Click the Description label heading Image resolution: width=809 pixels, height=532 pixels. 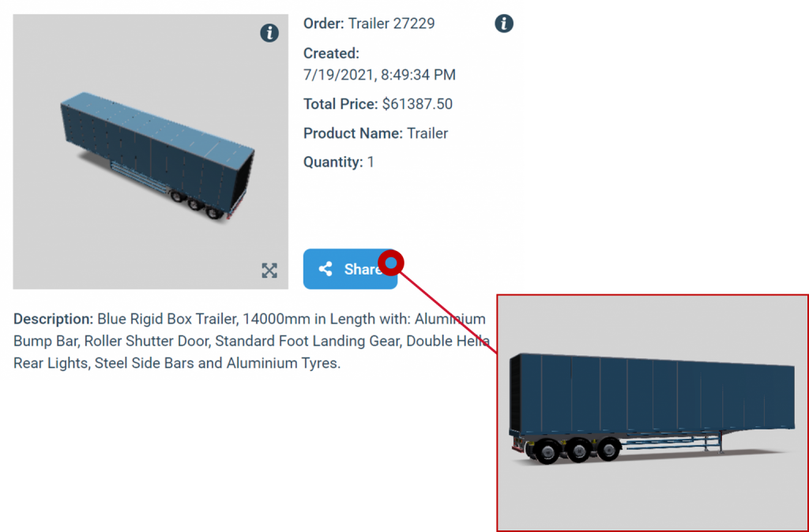click(x=53, y=319)
